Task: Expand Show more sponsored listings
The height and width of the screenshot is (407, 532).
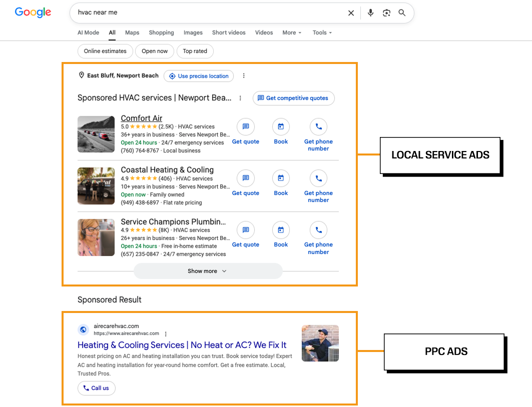Action: [x=208, y=271]
